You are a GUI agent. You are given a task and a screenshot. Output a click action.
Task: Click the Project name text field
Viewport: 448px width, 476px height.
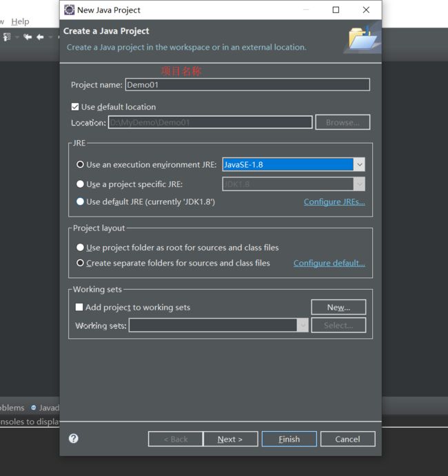(x=247, y=84)
